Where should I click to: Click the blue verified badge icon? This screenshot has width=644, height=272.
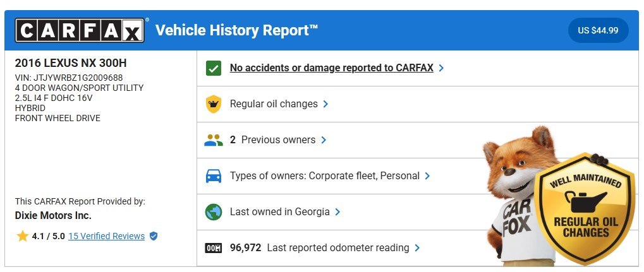click(154, 236)
